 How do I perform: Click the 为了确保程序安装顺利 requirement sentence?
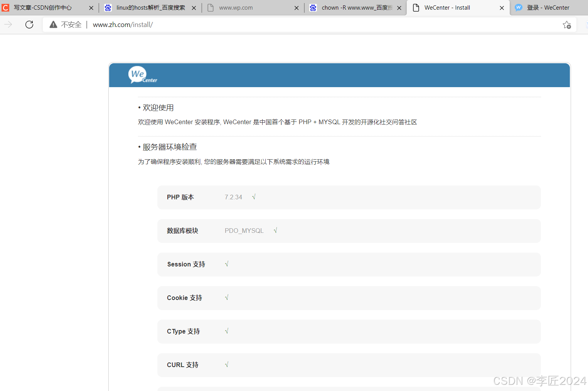point(234,162)
